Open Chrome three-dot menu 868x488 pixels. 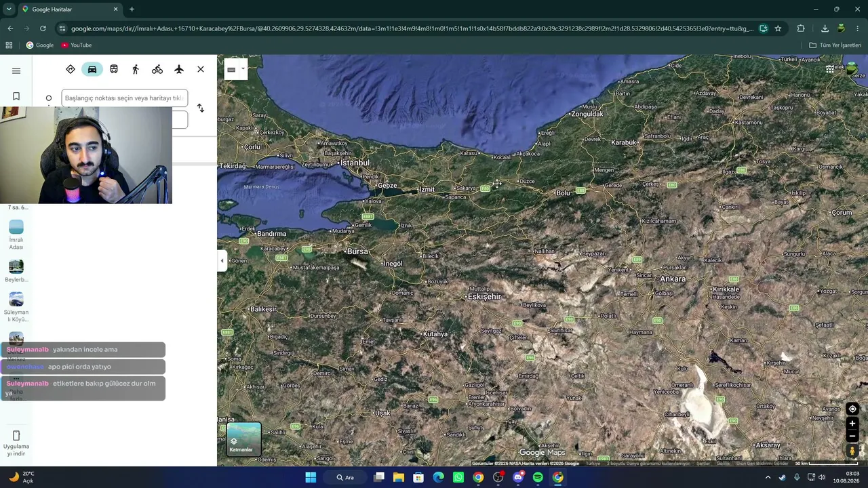pyautogui.click(x=858, y=28)
